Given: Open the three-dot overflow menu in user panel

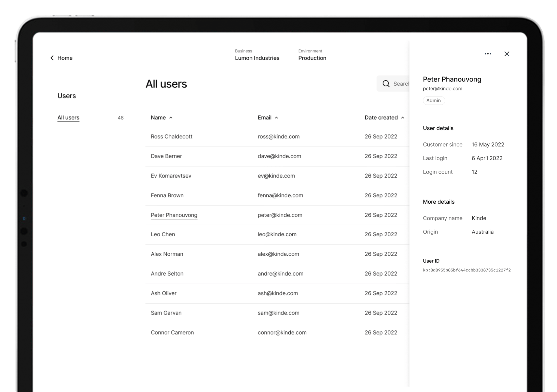Looking at the screenshot, I should coord(488,54).
